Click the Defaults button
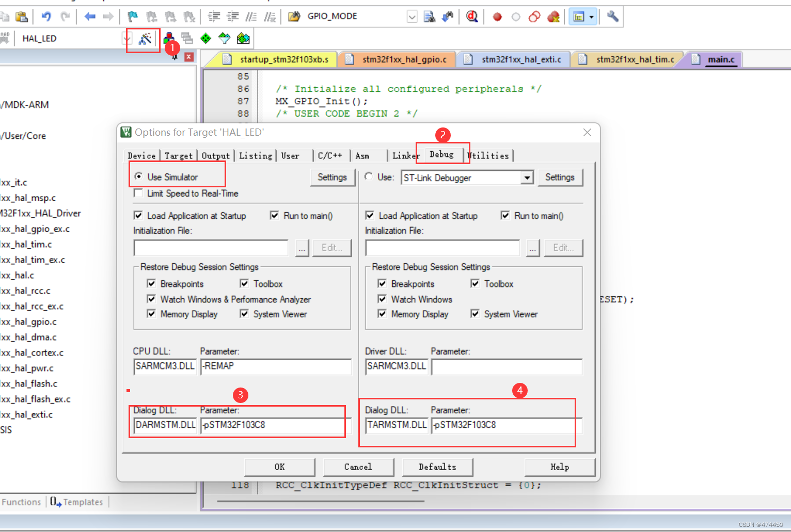Screen dimensions: 791x532 point(437,467)
